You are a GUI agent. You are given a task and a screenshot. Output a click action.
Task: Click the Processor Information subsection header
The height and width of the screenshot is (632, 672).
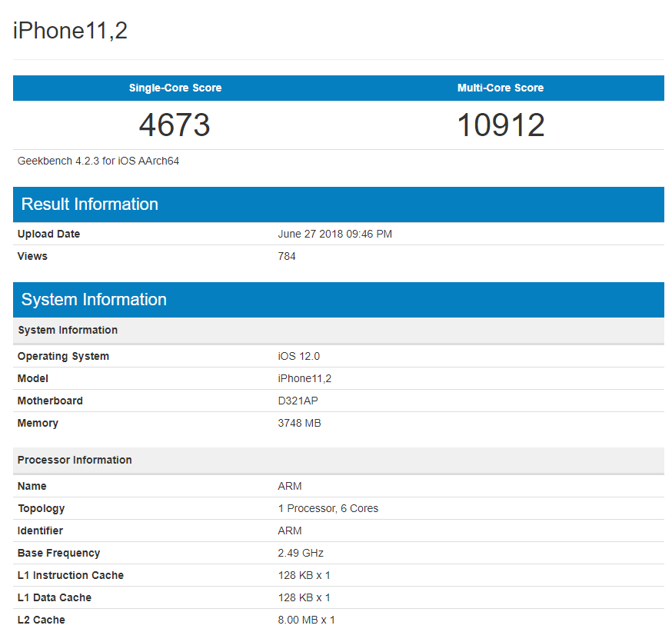tap(75, 460)
